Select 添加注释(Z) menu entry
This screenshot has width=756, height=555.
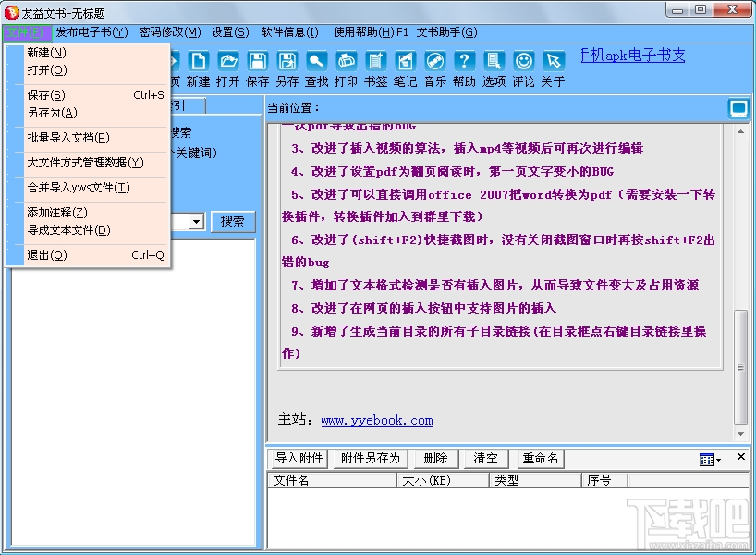point(89,213)
